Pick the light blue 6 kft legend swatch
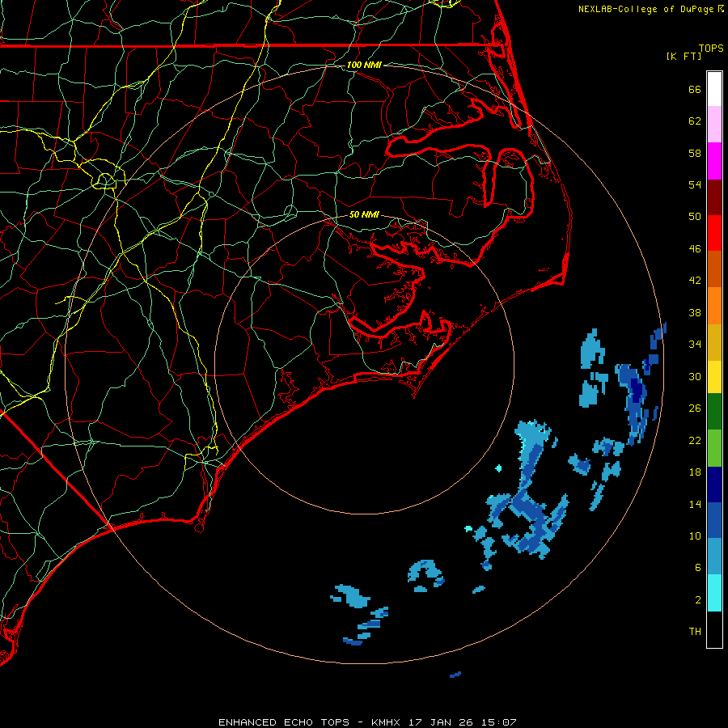Screen dimensions: 728x728 [714, 557]
